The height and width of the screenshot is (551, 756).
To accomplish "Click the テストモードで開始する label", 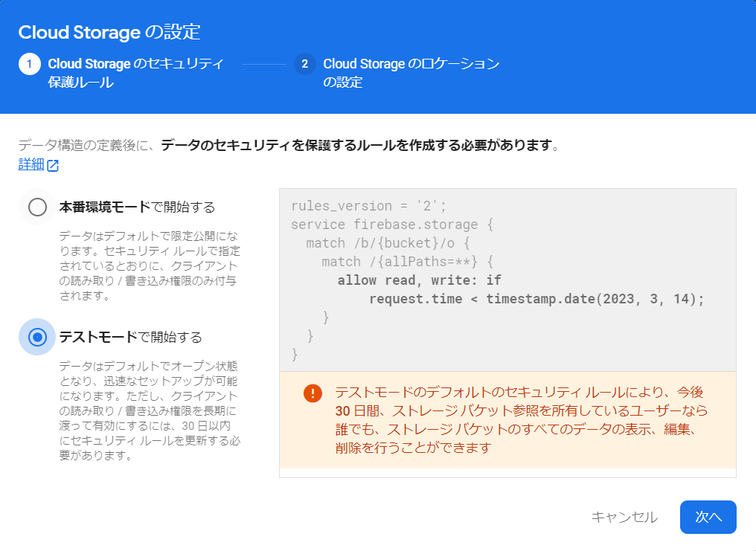I will click(130, 337).
